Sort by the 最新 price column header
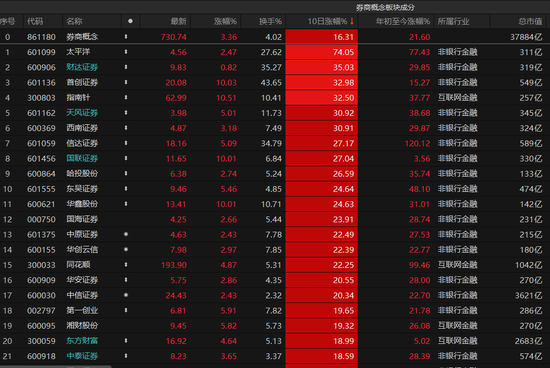 point(179,21)
